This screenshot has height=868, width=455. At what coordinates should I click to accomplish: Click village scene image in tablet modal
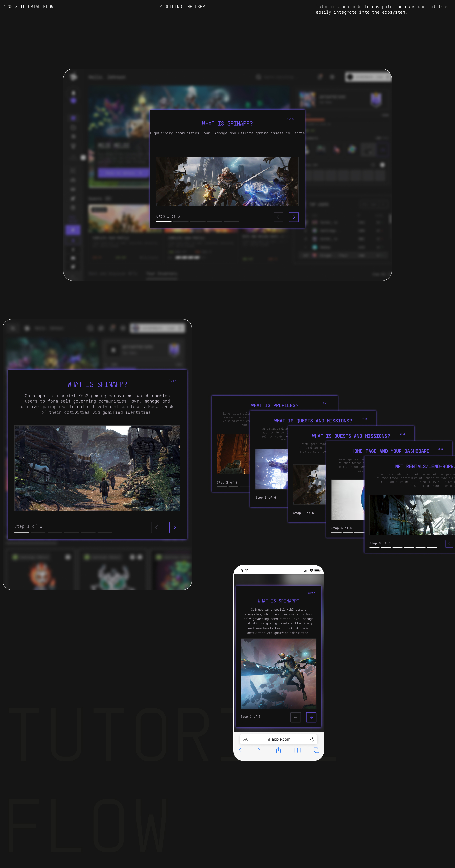point(97,468)
